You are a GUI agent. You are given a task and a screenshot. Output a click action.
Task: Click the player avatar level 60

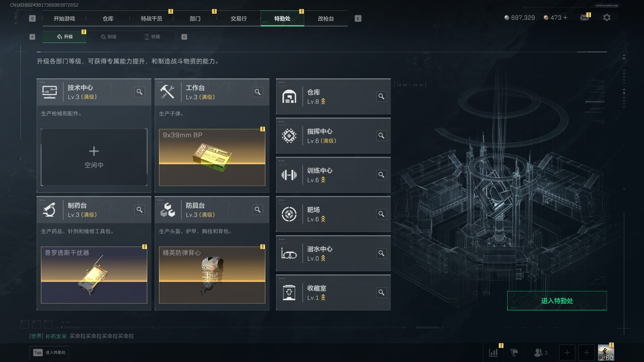(x=606, y=353)
